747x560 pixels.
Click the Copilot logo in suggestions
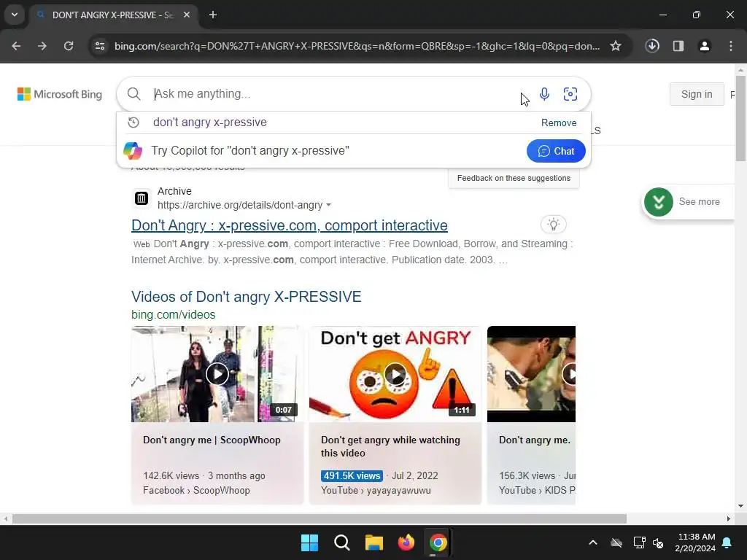click(133, 150)
